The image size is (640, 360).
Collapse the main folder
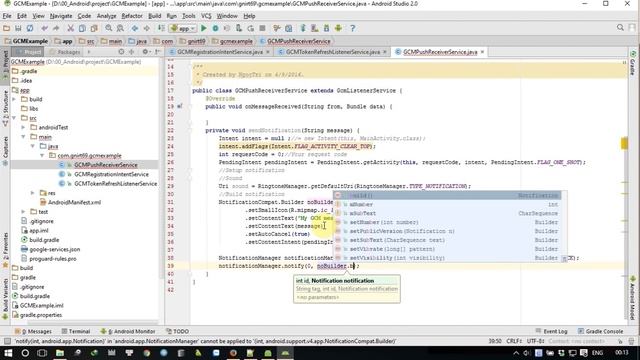[x=24, y=137]
